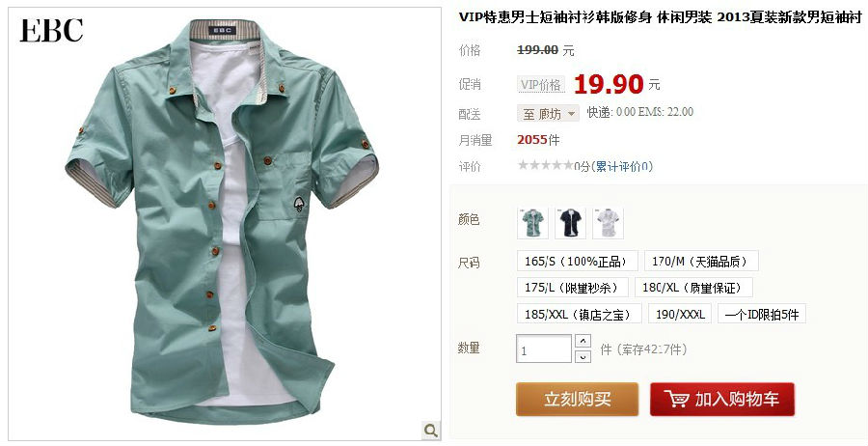Viewport: 868px width, 446px height.
Task: Decrease quantity with the down arrow
Action: point(583,356)
